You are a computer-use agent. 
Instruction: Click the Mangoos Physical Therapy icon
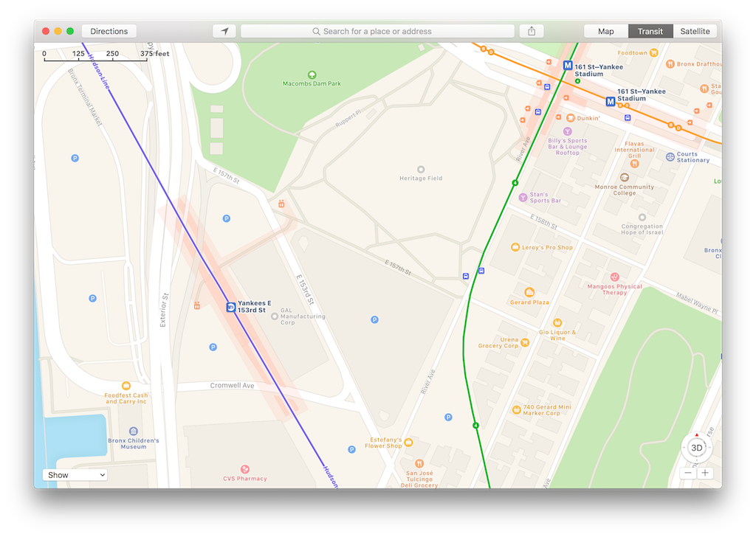pos(614,277)
